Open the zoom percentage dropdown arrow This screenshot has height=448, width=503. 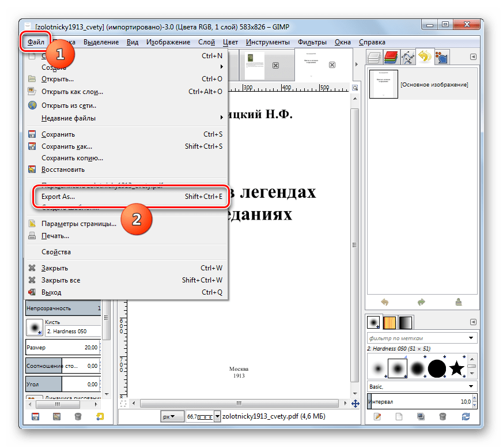click(x=217, y=416)
